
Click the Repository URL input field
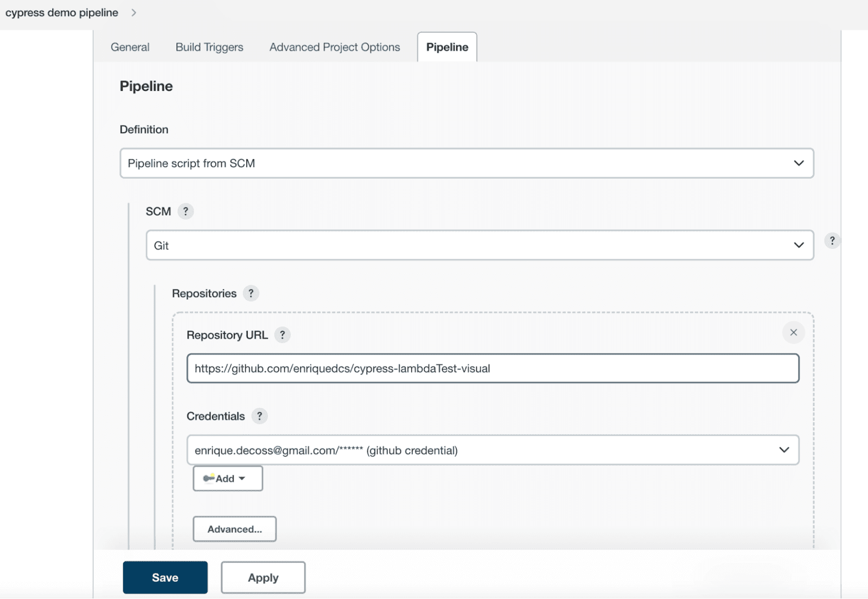[493, 368]
